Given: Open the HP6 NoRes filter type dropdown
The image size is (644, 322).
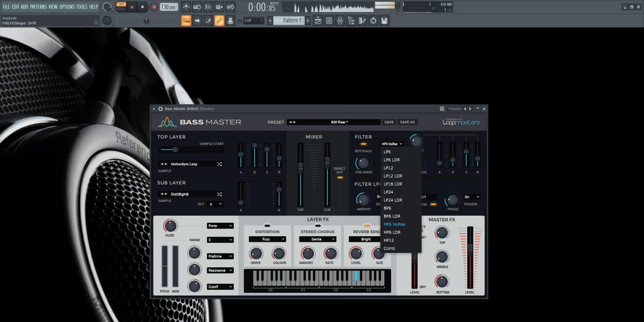Looking at the screenshot, I should tap(392, 144).
